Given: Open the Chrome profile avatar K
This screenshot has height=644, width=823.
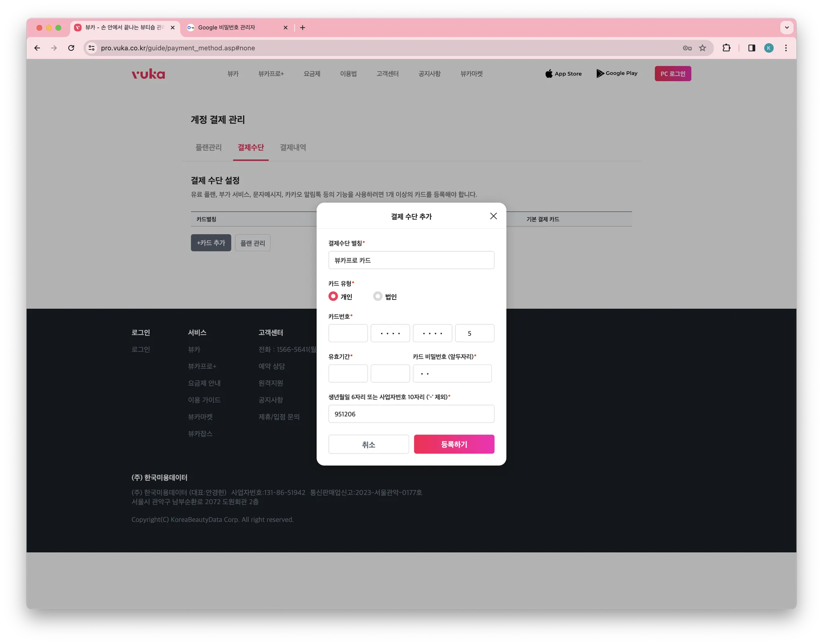Looking at the screenshot, I should [x=769, y=48].
